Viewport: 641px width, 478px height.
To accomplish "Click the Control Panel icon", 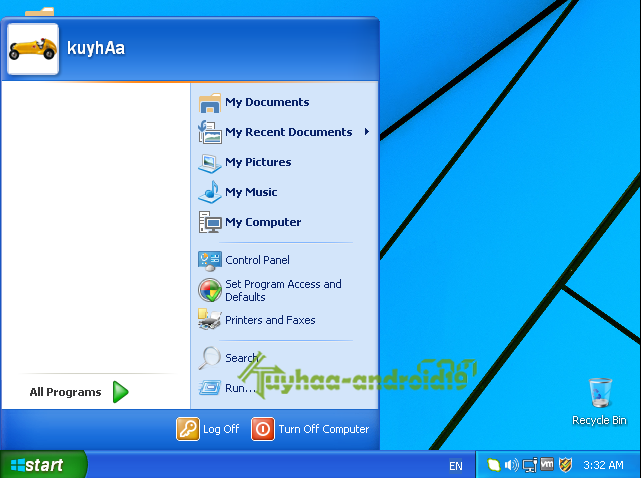I will click(x=210, y=261).
